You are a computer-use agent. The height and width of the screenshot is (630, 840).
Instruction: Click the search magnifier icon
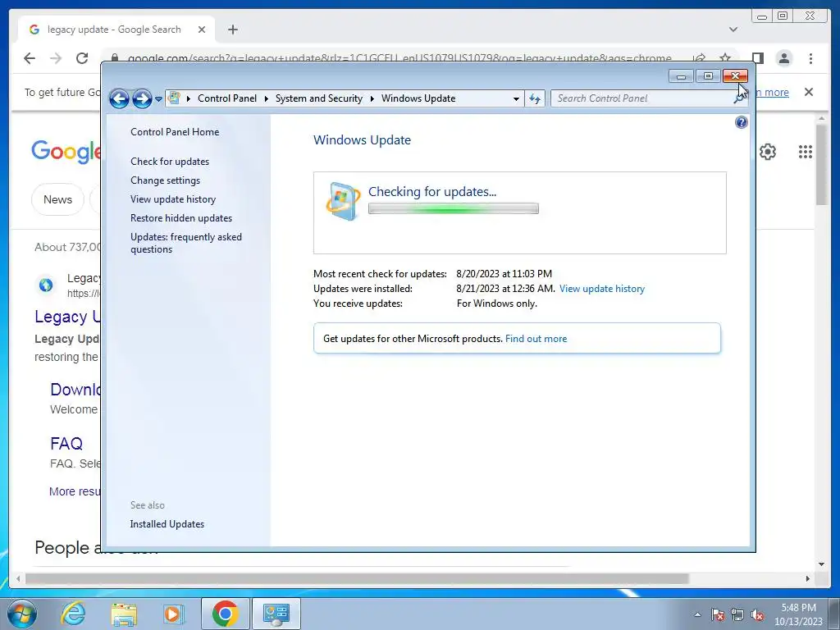(739, 99)
